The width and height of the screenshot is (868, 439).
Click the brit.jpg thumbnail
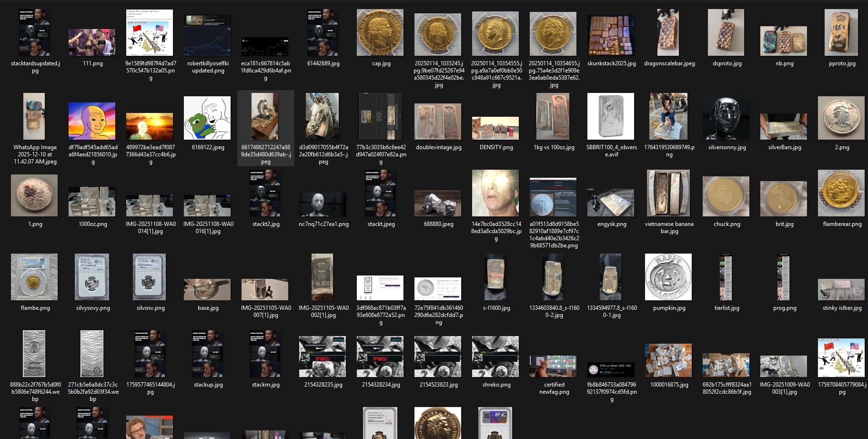coord(784,199)
